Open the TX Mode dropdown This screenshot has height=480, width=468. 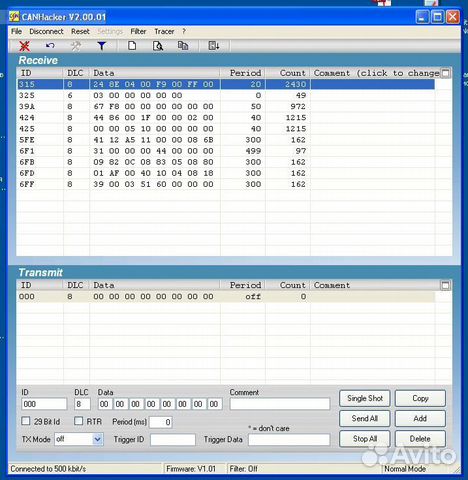(97, 439)
